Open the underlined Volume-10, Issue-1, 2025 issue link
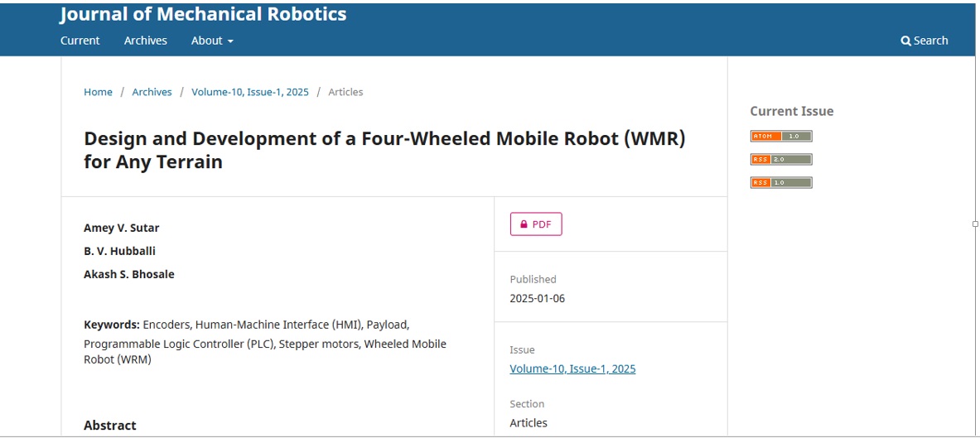The image size is (980, 443). pyautogui.click(x=572, y=368)
